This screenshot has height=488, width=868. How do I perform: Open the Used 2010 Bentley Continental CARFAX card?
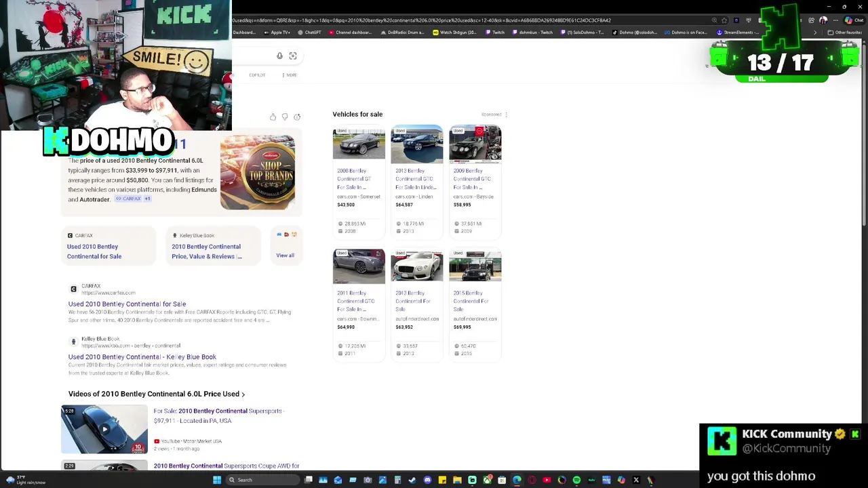click(x=108, y=245)
